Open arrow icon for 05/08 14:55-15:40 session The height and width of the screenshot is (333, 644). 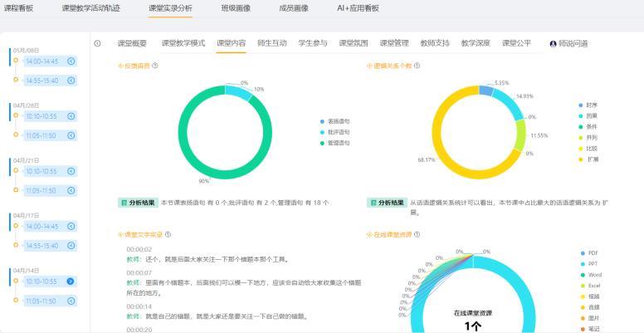71,81
